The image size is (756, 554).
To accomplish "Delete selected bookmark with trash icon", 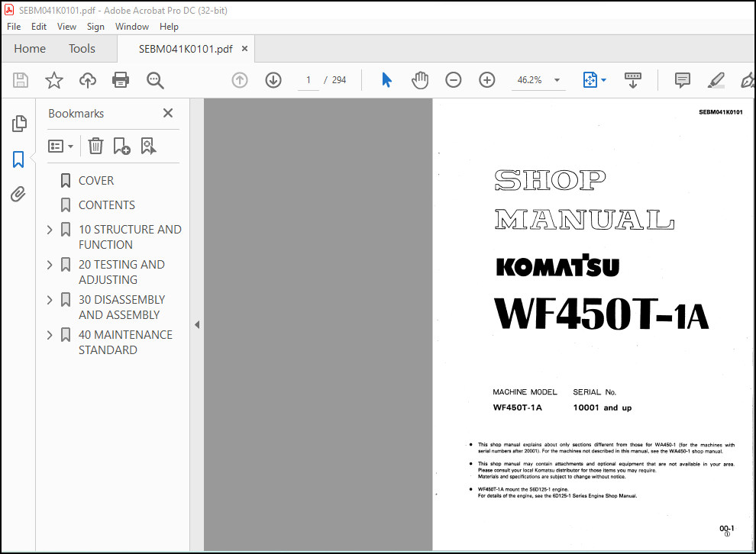I will (x=95, y=146).
